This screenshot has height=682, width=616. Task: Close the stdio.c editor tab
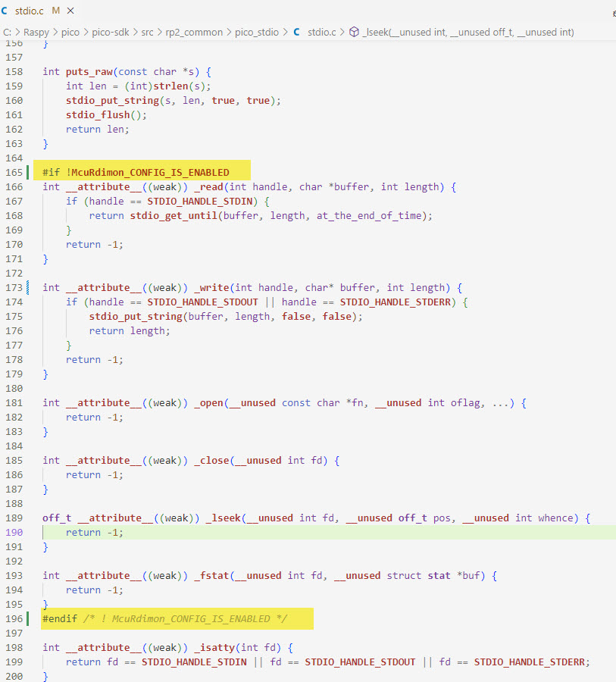click(70, 11)
